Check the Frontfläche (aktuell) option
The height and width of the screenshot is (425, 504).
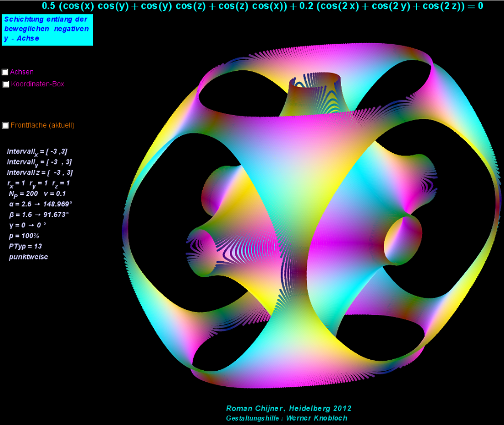(6, 126)
